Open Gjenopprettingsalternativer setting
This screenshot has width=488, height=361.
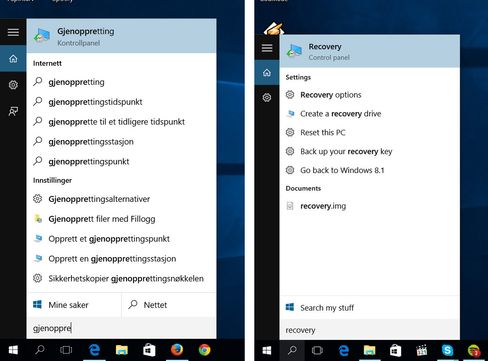click(x=121, y=199)
